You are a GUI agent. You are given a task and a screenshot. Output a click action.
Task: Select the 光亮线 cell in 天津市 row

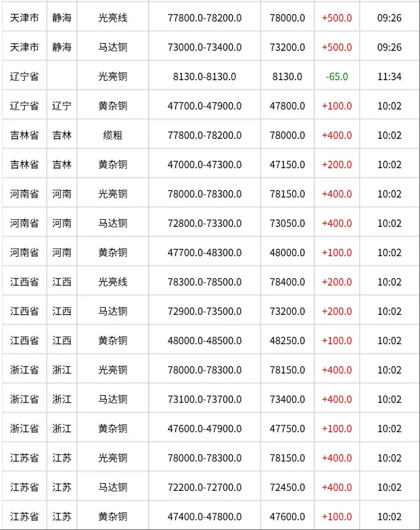(x=113, y=18)
